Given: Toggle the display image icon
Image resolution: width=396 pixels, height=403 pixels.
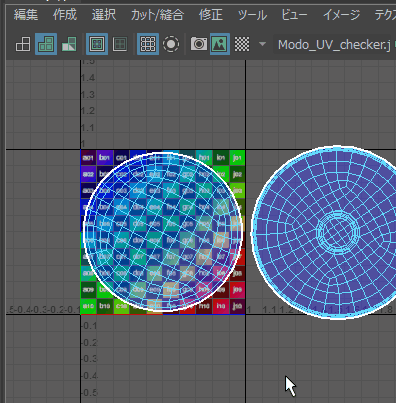Looking at the screenshot, I should coord(220,44).
